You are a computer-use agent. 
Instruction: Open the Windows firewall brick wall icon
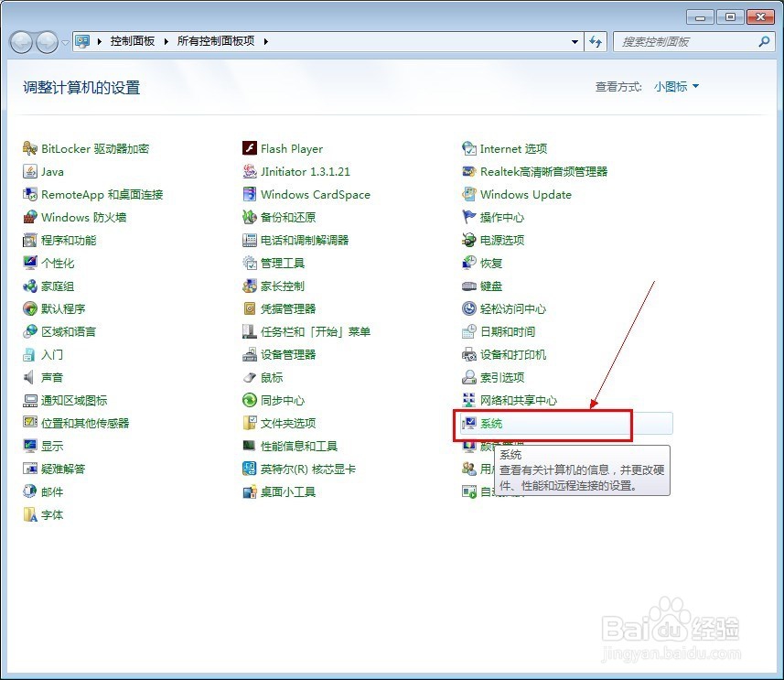[30, 217]
